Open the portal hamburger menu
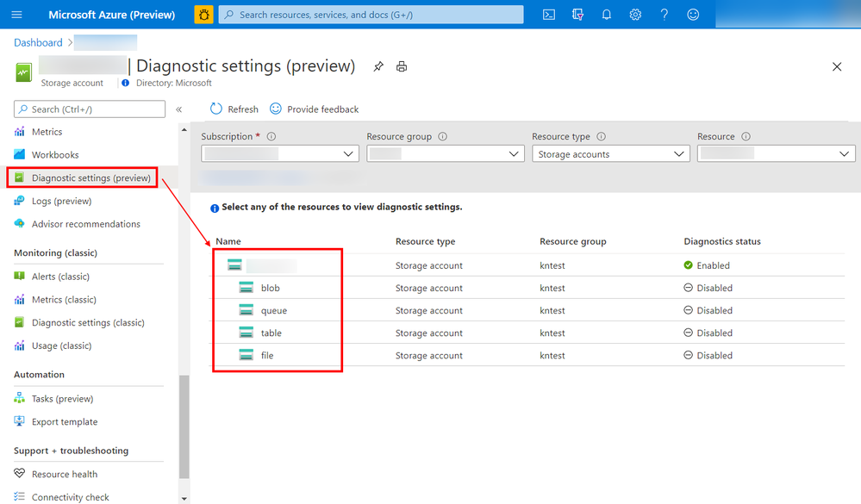 [16, 15]
